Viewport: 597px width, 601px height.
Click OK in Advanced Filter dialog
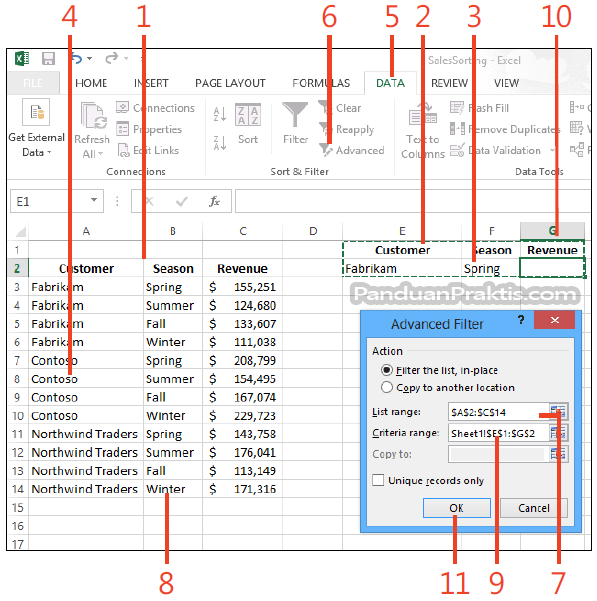click(456, 507)
